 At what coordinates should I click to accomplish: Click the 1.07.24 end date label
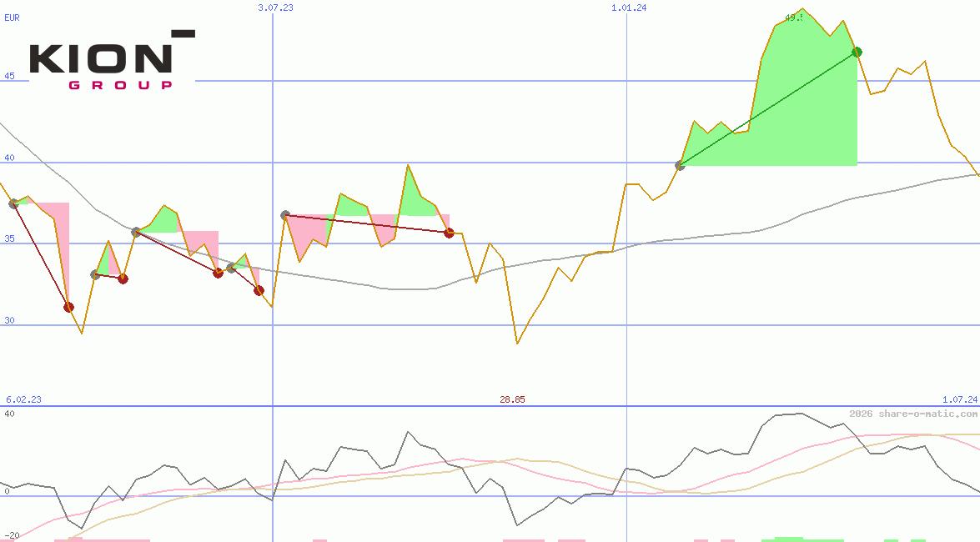[959, 399]
